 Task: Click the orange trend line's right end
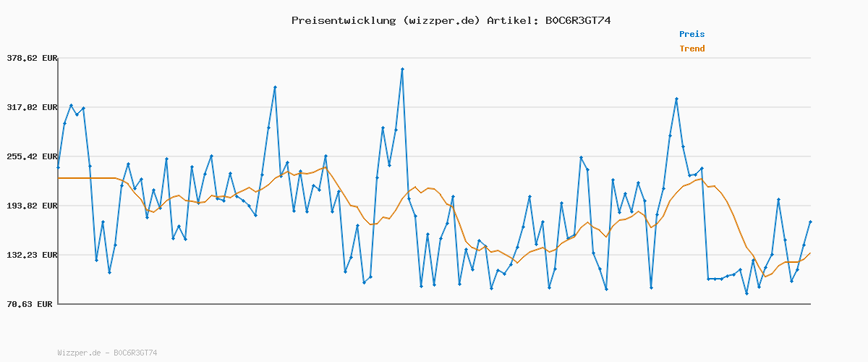[810, 253]
